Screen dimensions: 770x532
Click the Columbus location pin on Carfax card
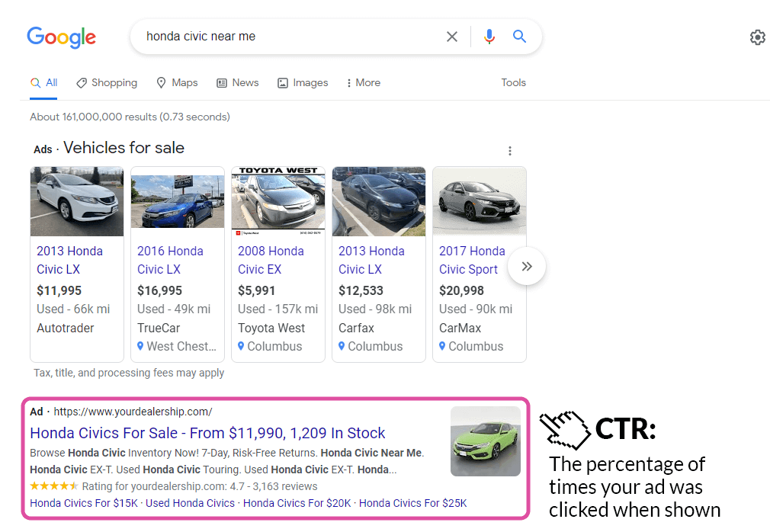tap(342, 346)
